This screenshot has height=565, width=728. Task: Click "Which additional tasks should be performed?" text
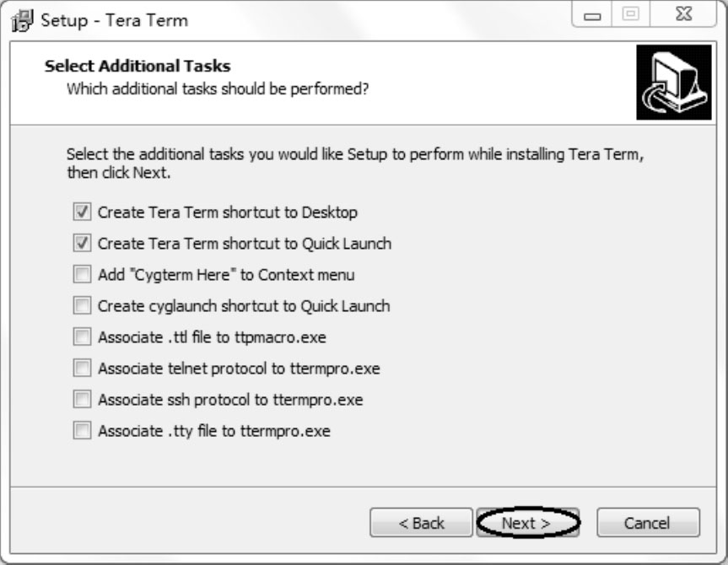[x=218, y=88]
